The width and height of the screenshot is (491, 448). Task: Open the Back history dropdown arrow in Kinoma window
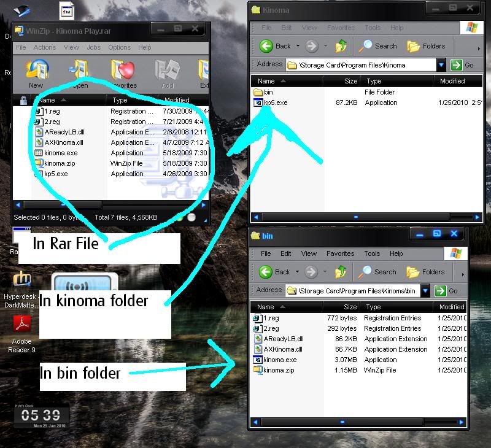tap(298, 46)
